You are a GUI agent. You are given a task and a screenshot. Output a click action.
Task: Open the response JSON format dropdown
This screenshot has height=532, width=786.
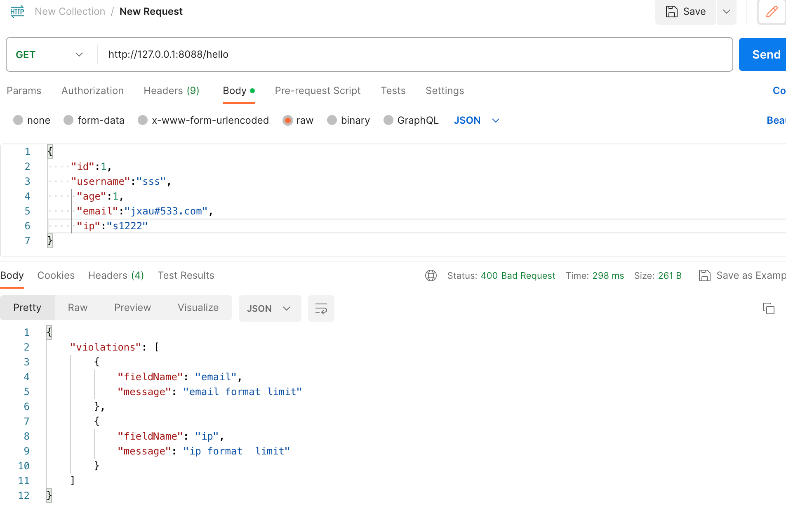pyautogui.click(x=270, y=308)
